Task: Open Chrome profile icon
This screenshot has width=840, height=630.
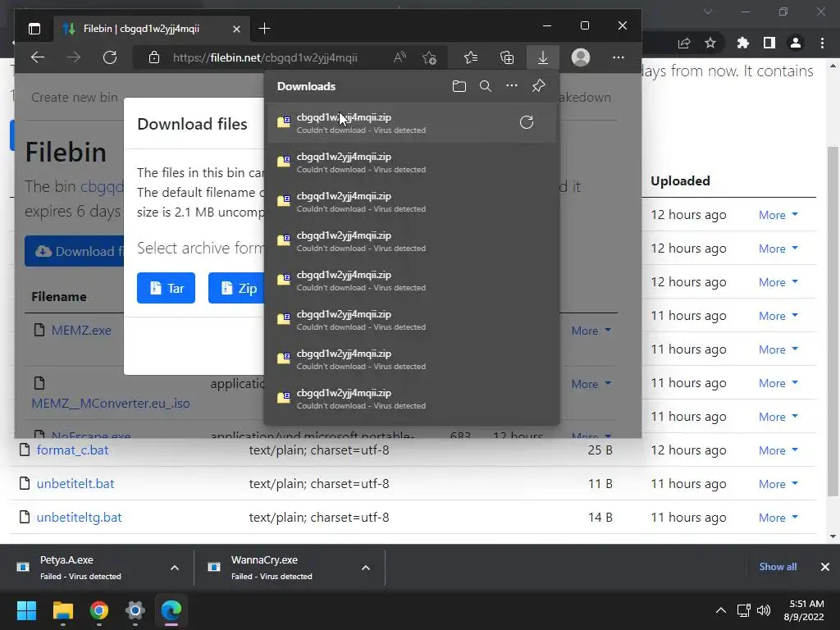Action: pyautogui.click(x=796, y=43)
